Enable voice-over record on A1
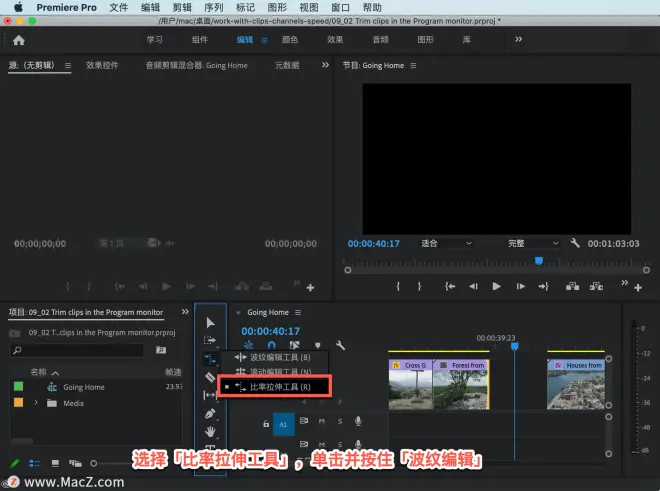 358,421
